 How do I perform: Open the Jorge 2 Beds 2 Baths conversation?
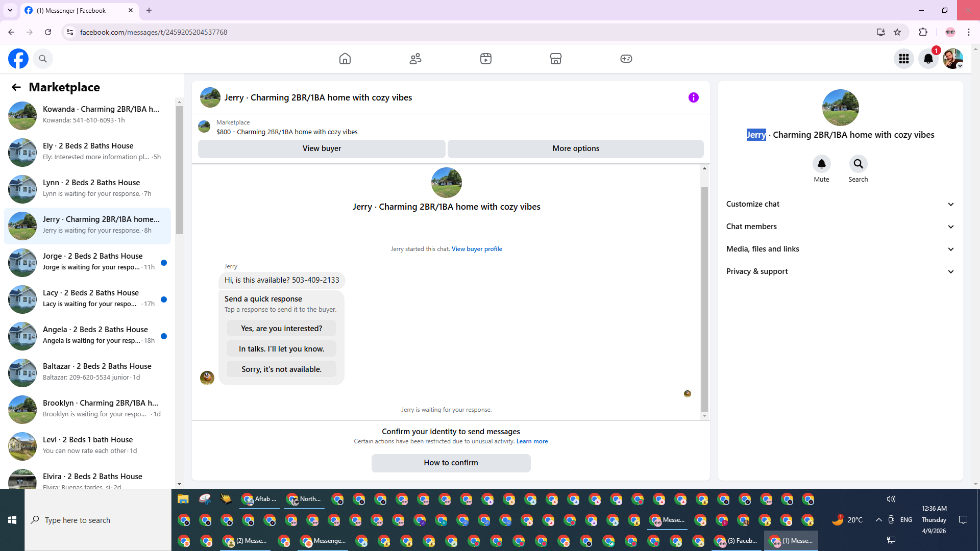88,262
